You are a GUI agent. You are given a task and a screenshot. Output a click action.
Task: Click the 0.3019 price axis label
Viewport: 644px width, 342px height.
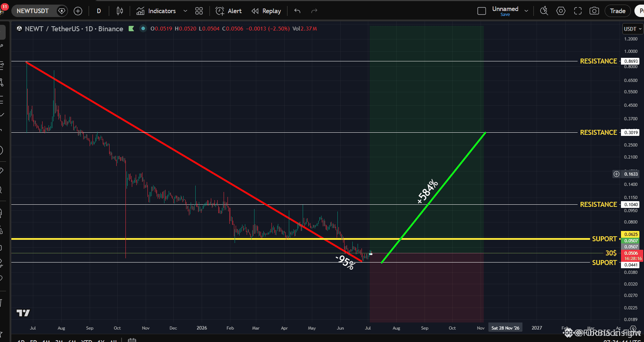tap(631, 133)
